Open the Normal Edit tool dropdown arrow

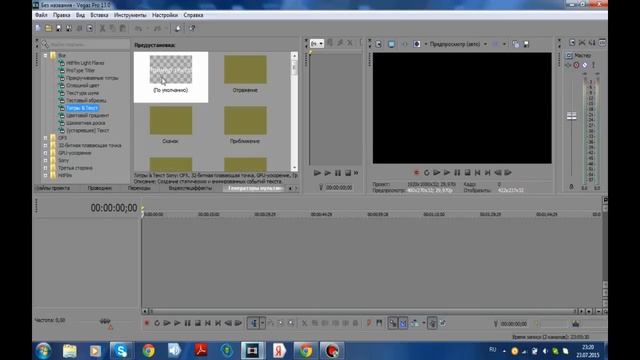point(262,323)
